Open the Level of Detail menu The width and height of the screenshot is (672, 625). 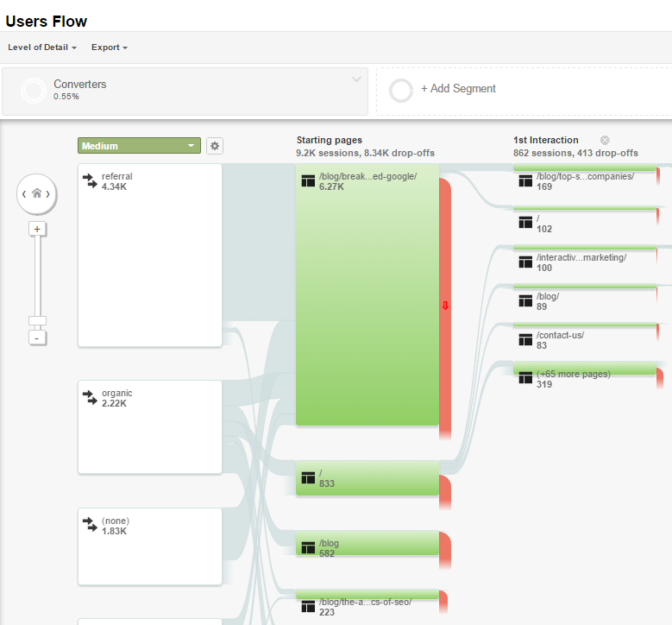42,47
